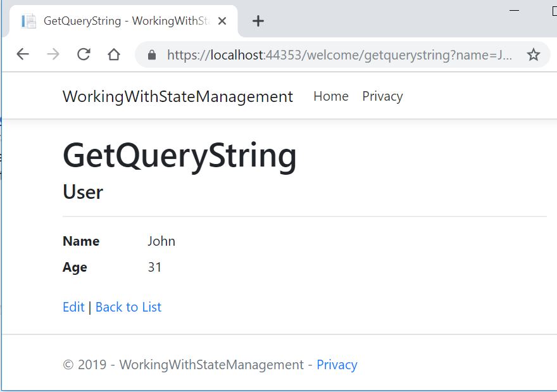Click the name value John
Viewport: 557px width, 392px height.
pyautogui.click(x=161, y=241)
